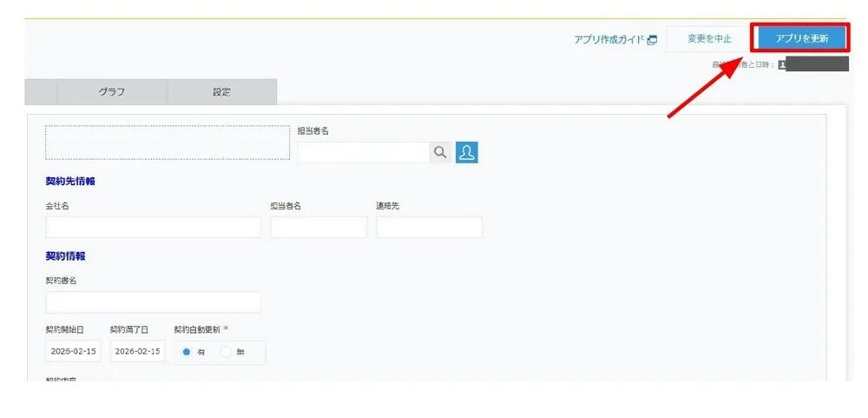868x418 pixels.
Task: Click the last-updater user avatar icon
Action: coord(783,64)
